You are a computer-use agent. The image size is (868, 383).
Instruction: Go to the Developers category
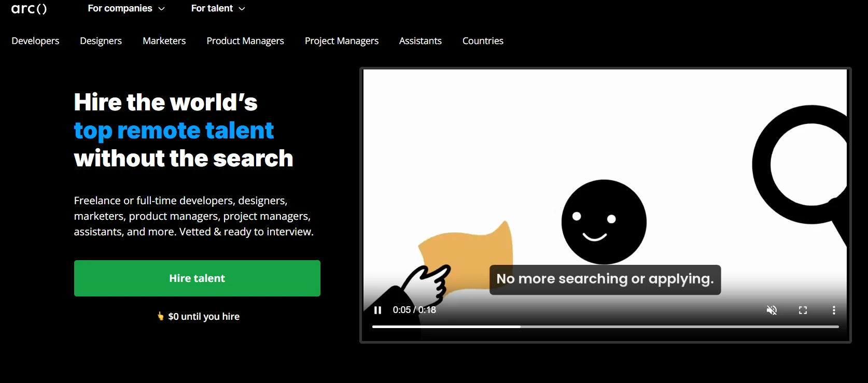tap(35, 40)
